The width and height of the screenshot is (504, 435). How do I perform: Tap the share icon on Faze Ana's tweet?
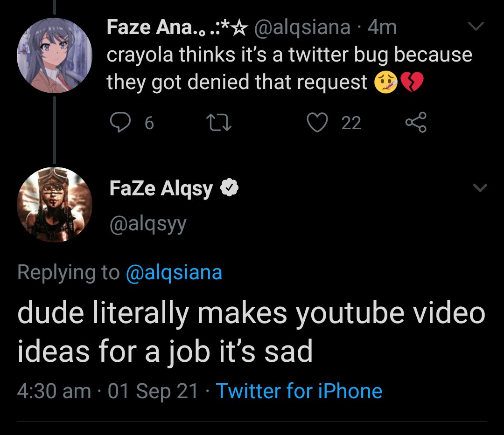[415, 123]
